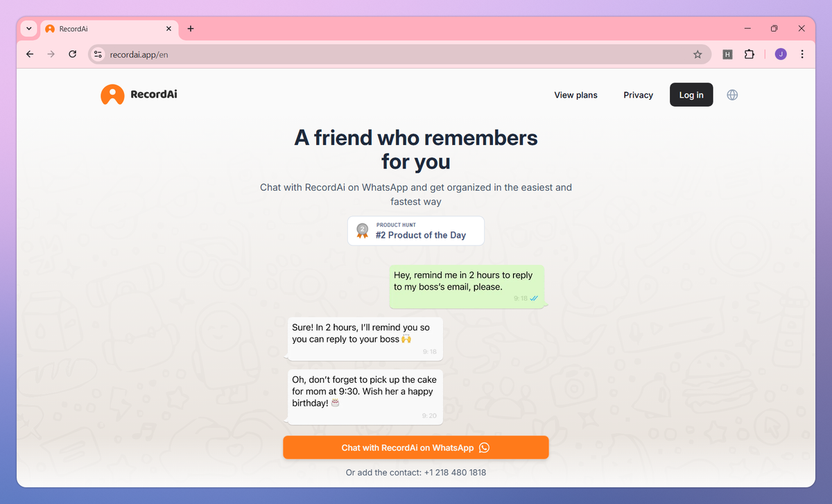
Task: Open the extensions puzzle icon
Action: (749, 54)
